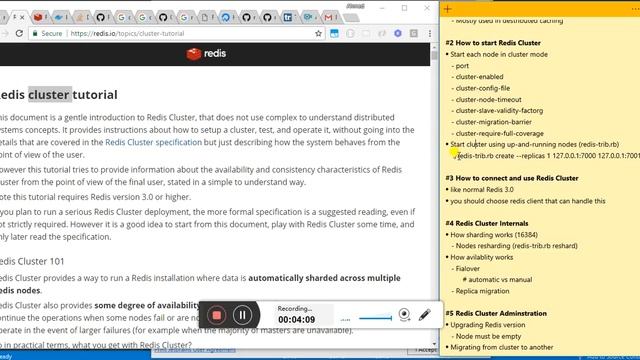Image resolution: width=640 pixels, height=360 pixels.
Task: Click 'cluster-migration-barrier' in the note
Action: click(493, 122)
